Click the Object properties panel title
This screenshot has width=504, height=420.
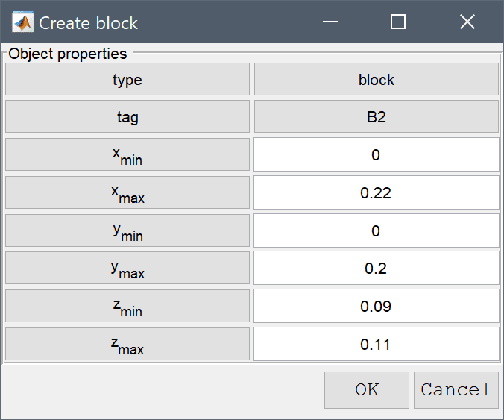coord(68,54)
